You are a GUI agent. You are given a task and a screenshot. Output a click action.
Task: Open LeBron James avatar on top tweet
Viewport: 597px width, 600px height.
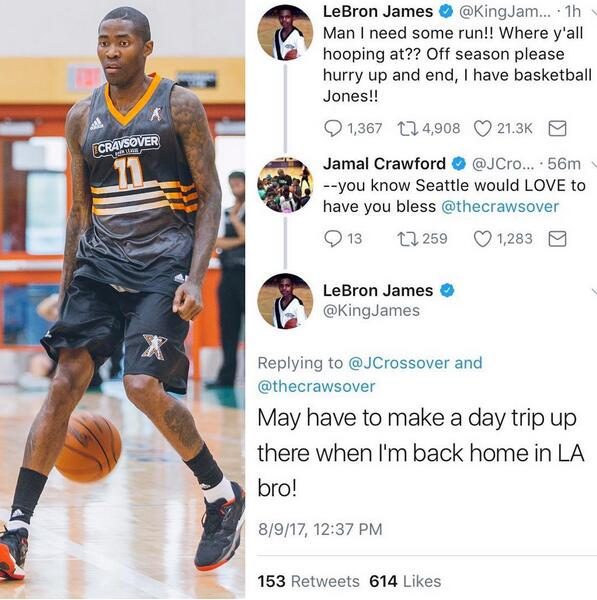(x=285, y=33)
